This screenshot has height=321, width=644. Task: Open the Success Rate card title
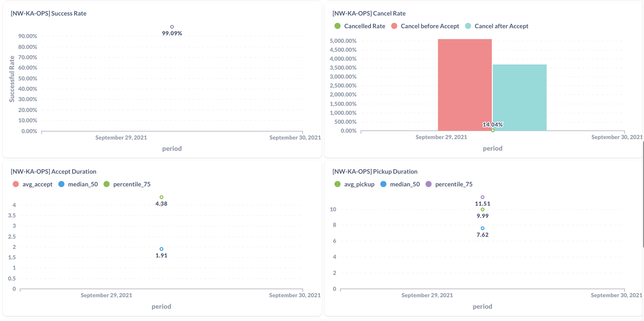click(48, 13)
